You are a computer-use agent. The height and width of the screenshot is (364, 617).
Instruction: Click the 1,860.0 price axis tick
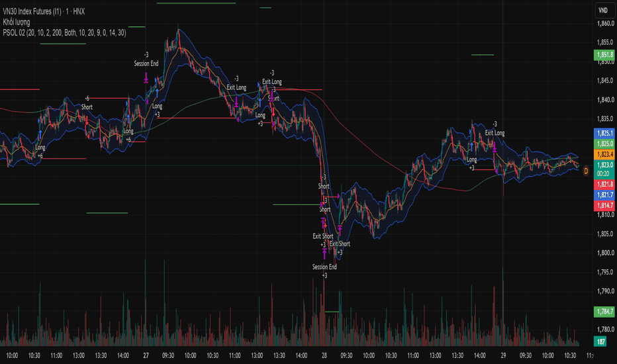605,23
